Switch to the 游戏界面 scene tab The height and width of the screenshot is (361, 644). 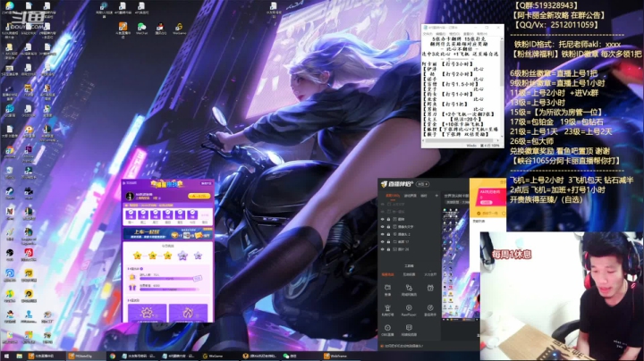click(411, 196)
